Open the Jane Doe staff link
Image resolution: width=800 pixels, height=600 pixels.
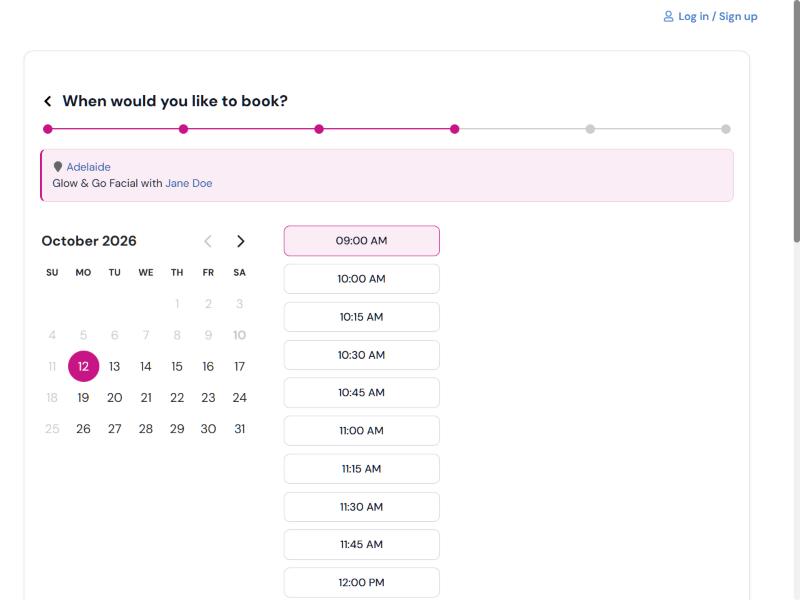[x=189, y=183]
